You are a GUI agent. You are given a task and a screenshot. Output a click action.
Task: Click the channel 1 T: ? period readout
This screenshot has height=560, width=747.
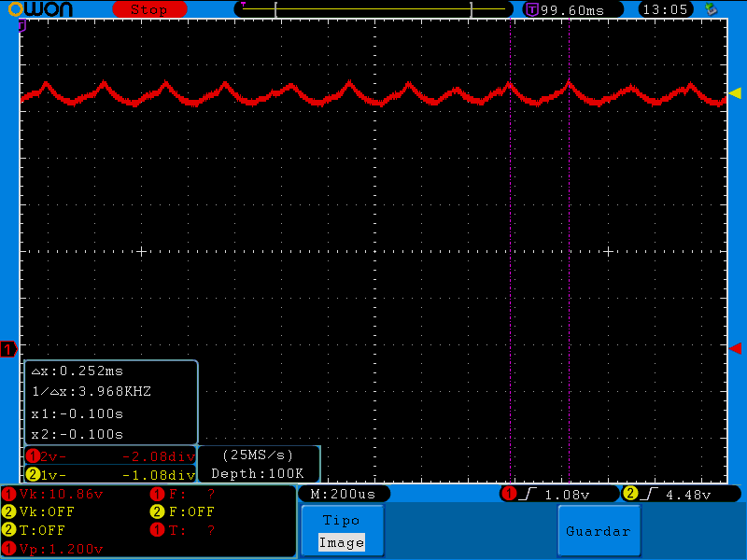tap(192, 530)
